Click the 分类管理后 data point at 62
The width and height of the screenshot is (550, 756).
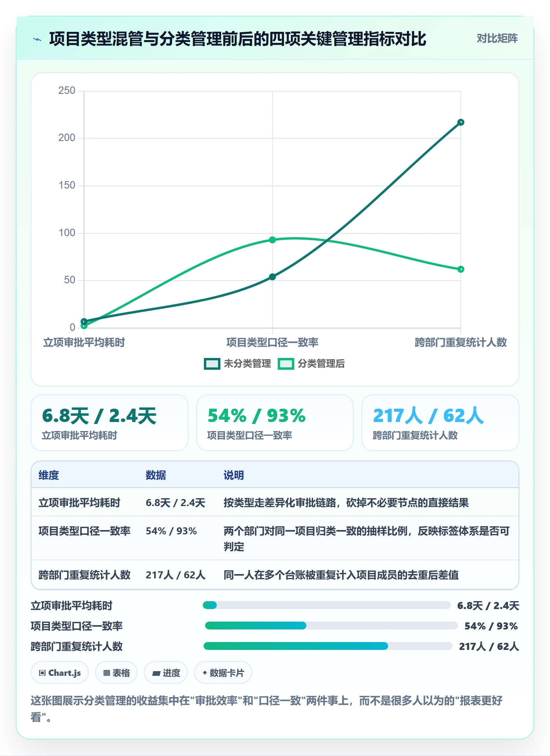(x=461, y=269)
